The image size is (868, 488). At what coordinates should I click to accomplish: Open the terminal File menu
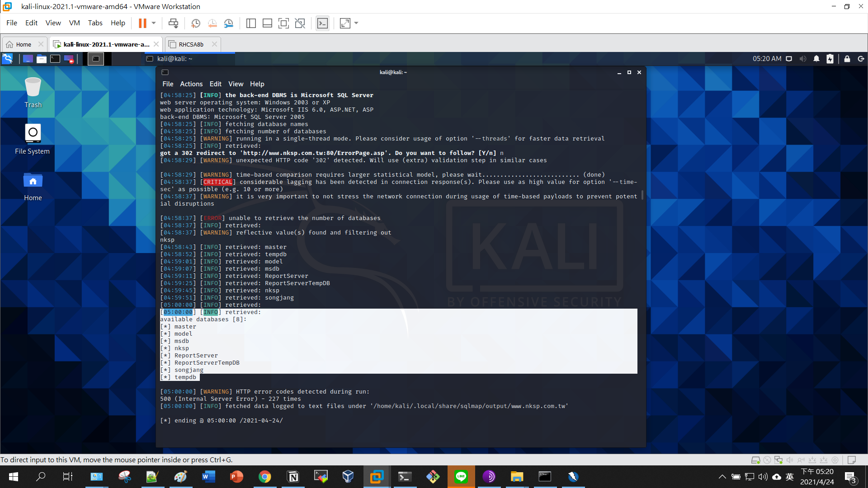pyautogui.click(x=168, y=84)
